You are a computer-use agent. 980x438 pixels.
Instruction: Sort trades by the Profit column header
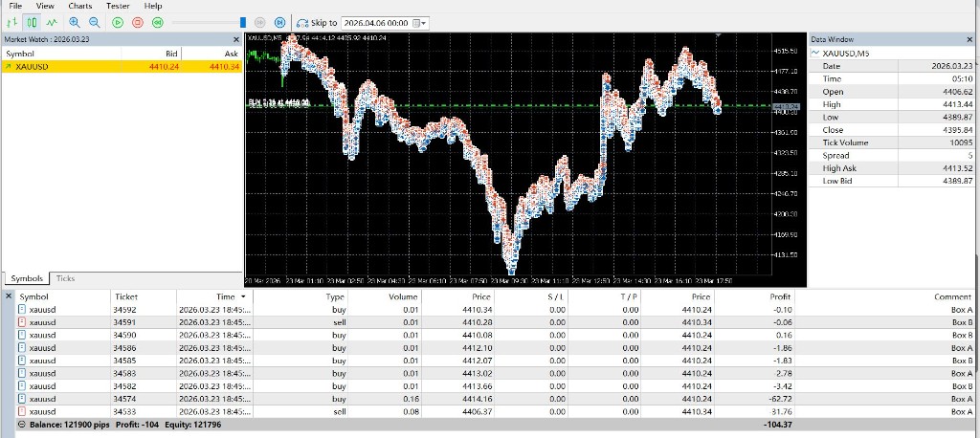click(x=780, y=296)
